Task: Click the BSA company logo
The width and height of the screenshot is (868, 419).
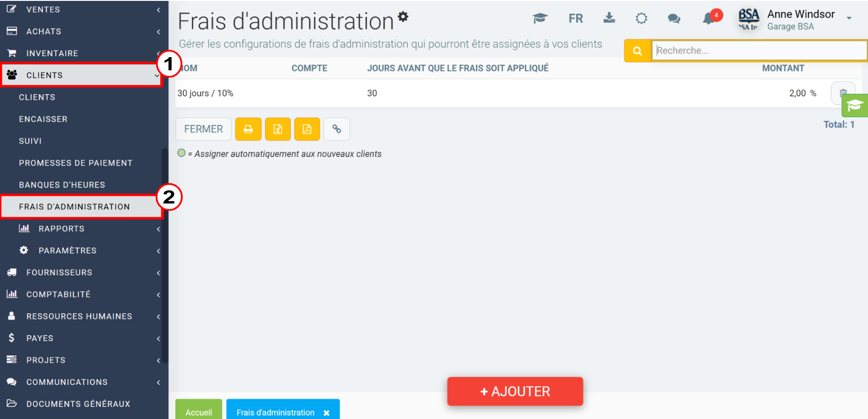Action: coord(749,20)
